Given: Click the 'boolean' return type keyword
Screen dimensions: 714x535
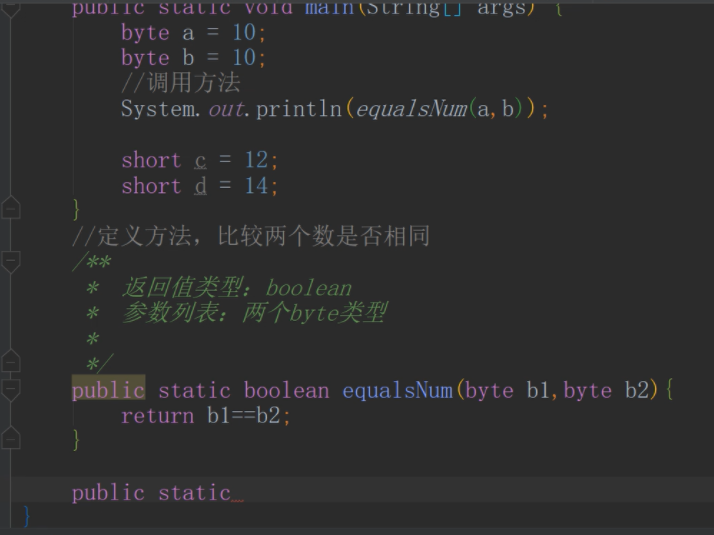Looking at the screenshot, I should tap(286, 391).
